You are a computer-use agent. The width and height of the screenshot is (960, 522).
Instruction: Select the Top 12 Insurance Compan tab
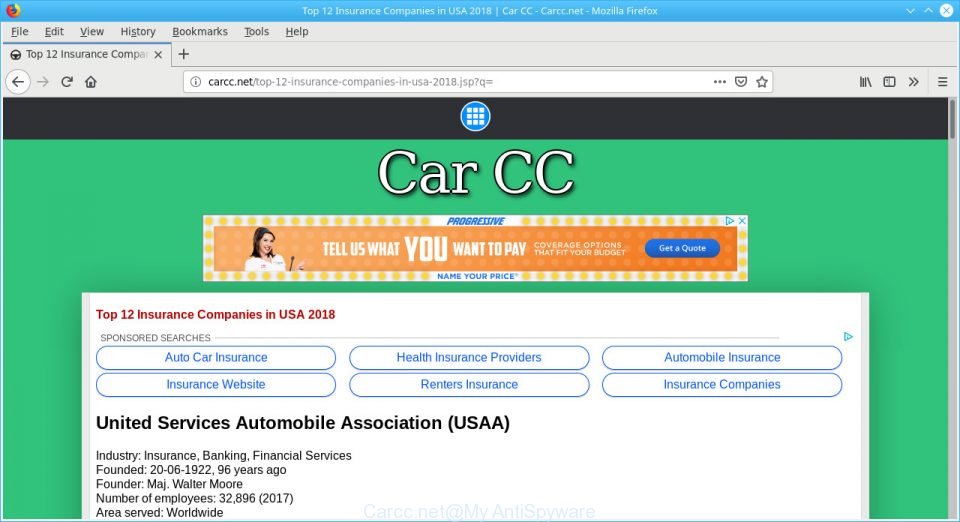click(x=86, y=54)
